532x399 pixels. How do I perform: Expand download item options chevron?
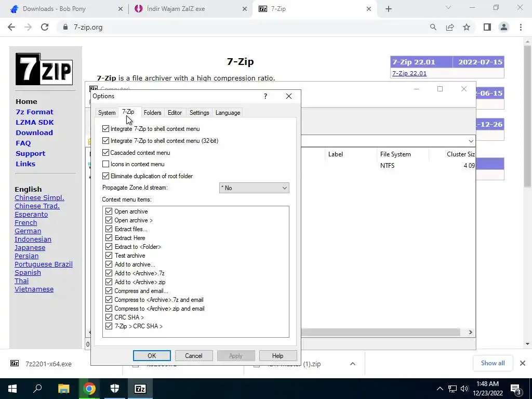[x=353, y=364]
